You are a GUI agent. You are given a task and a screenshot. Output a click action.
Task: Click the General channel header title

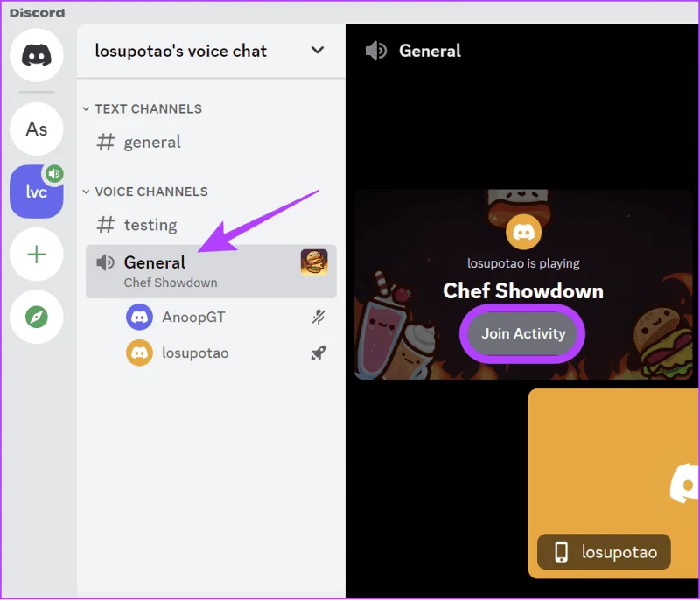coord(430,51)
